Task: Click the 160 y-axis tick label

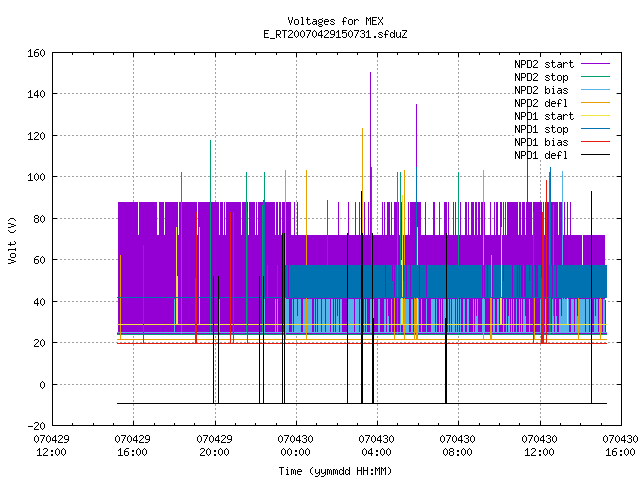Action: pyautogui.click(x=36, y=53)
